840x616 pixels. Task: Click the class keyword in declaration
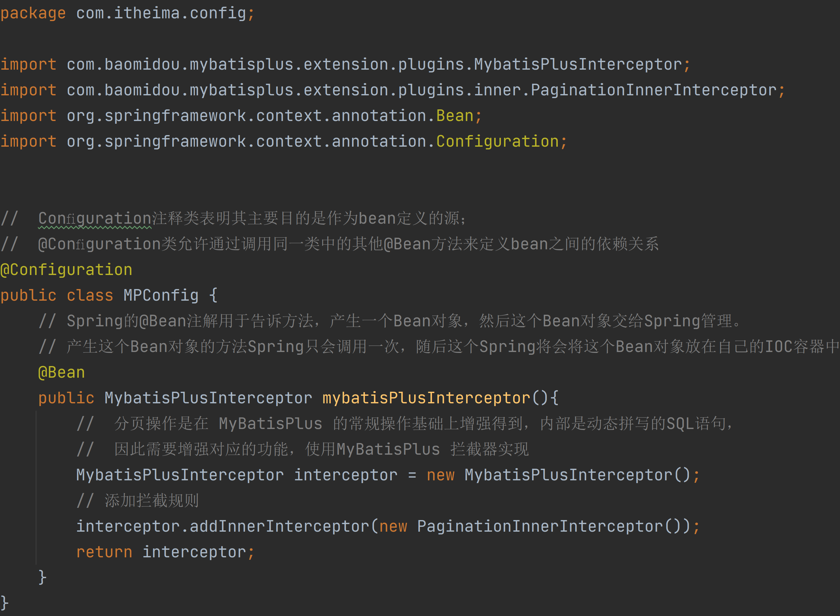tap(90, 296)
